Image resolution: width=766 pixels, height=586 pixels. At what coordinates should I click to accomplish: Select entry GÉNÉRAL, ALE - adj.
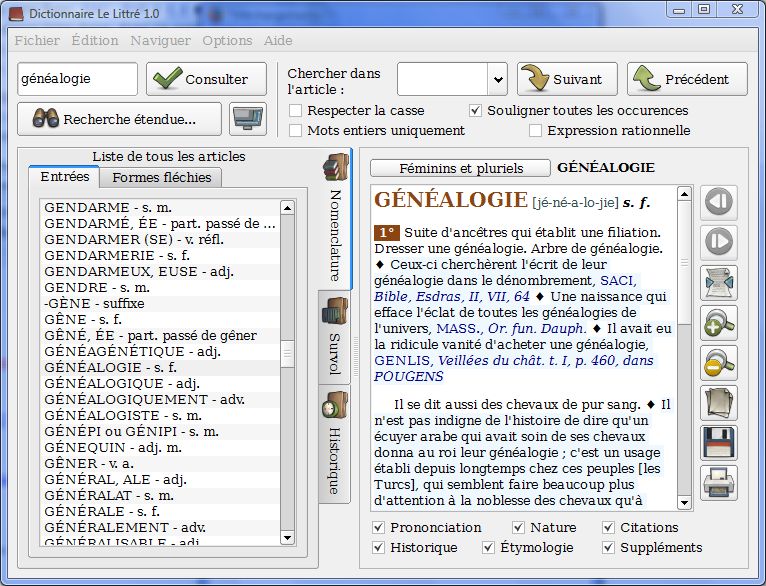coord(161,480)
